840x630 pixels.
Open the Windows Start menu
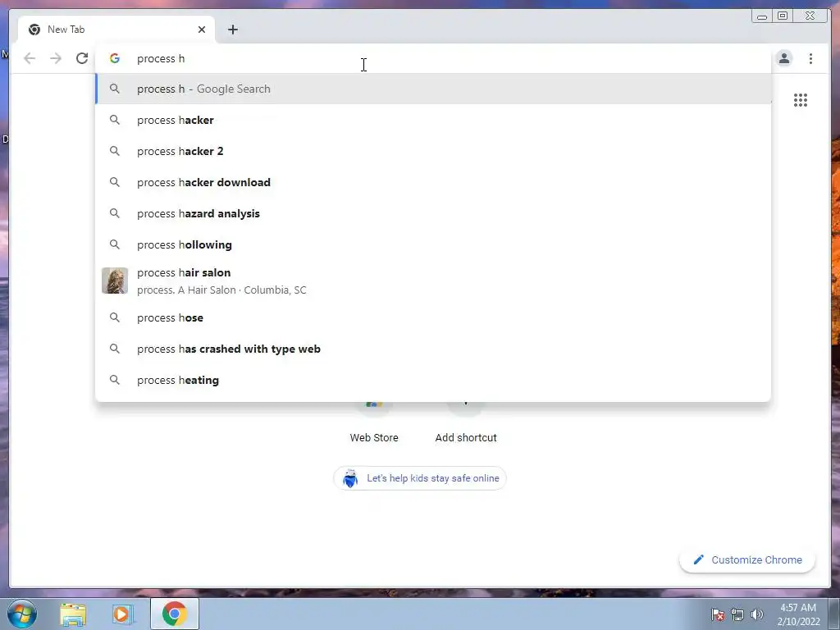22,614
